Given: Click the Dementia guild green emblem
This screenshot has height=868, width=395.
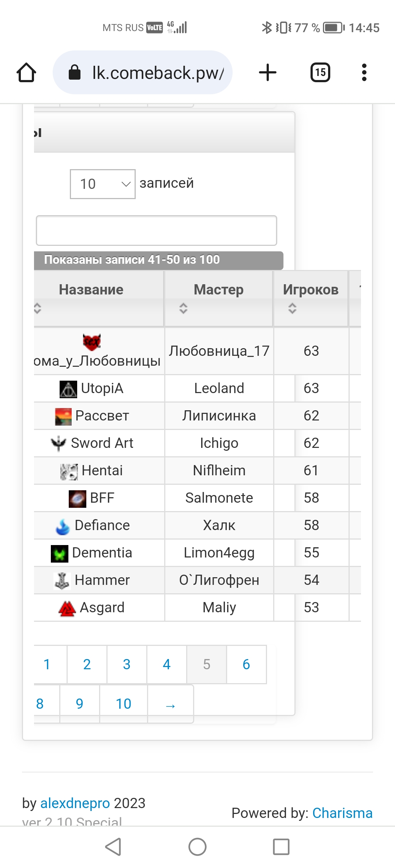Looking at the screenshot, I should [x=60, y=553].
